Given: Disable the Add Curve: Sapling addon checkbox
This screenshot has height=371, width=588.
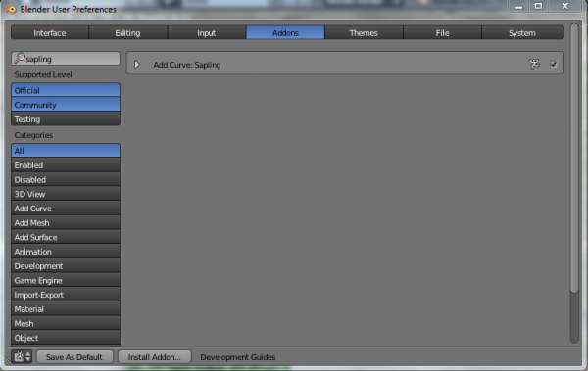Looking at the screenshot, I should [x=553, y=64].
